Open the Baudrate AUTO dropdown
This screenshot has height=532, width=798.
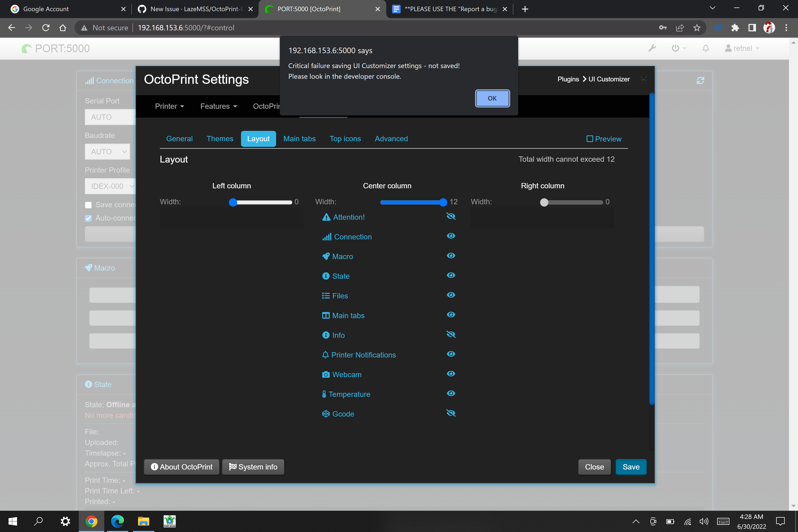pyautogui.click(x=107, y=152)
